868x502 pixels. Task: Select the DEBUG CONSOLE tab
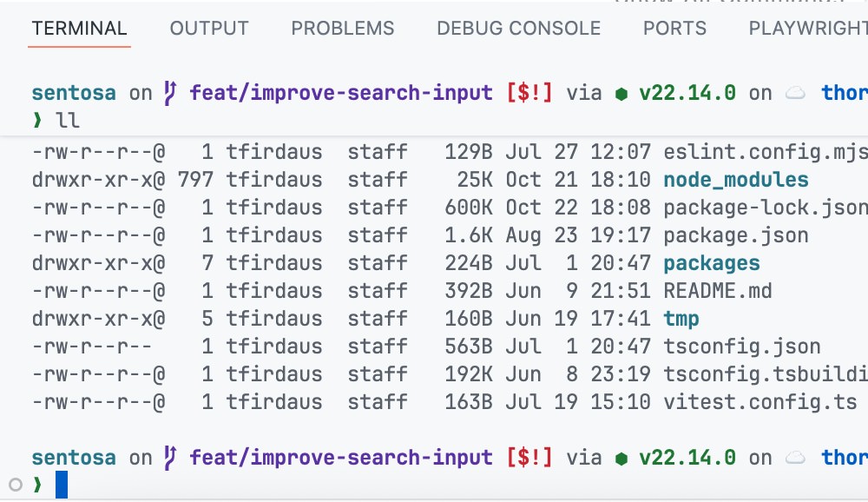click(x=518, y=28)
